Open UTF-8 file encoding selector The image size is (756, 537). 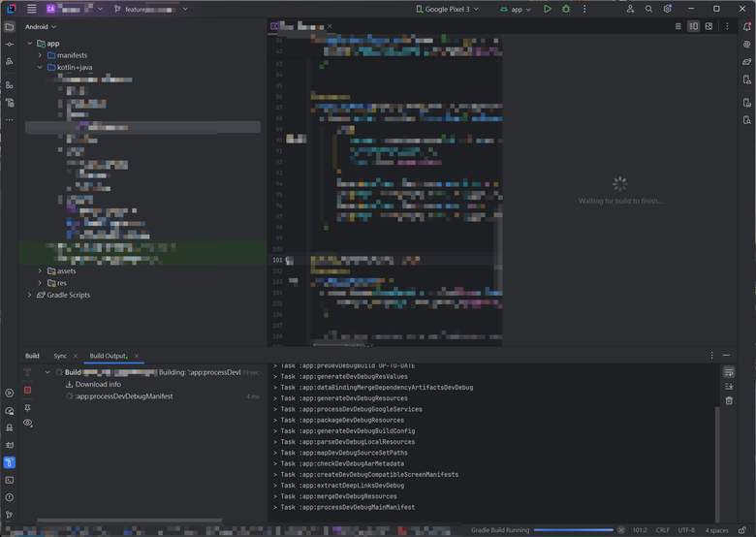click(686, 530)
